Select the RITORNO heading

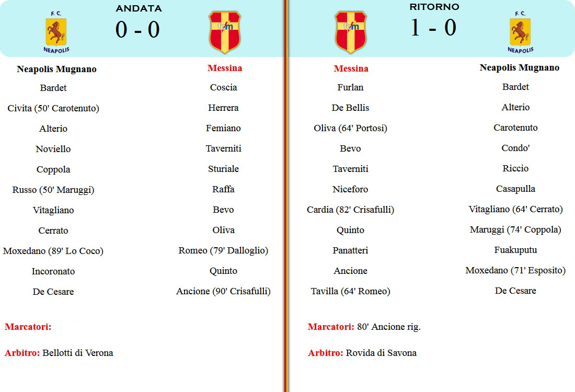coord(434,7)
